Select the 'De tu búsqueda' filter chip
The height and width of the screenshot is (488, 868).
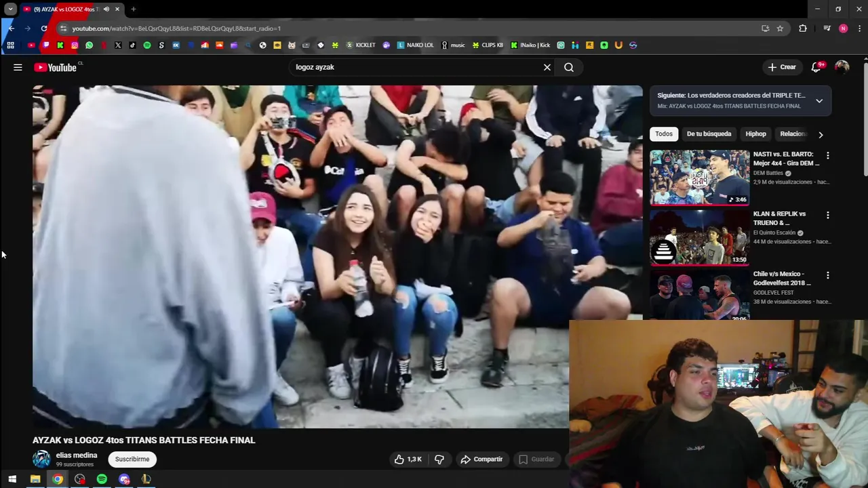[709, 134]
